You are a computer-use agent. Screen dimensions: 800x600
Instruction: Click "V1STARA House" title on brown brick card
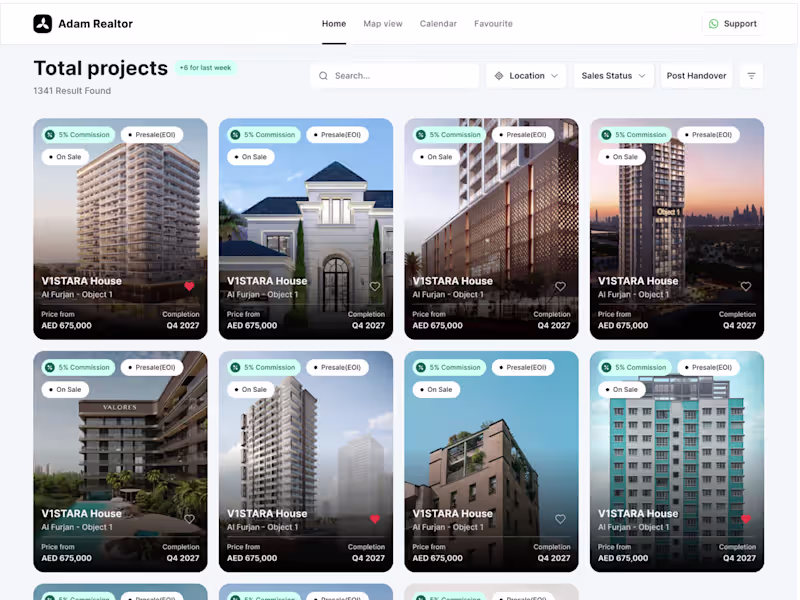point(453,513)
